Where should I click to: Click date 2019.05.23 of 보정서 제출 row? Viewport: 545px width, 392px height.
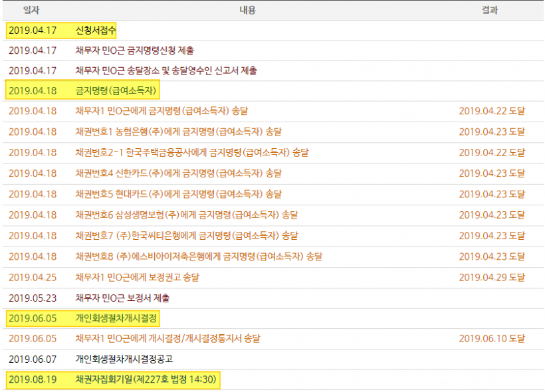tap(33, 298)
